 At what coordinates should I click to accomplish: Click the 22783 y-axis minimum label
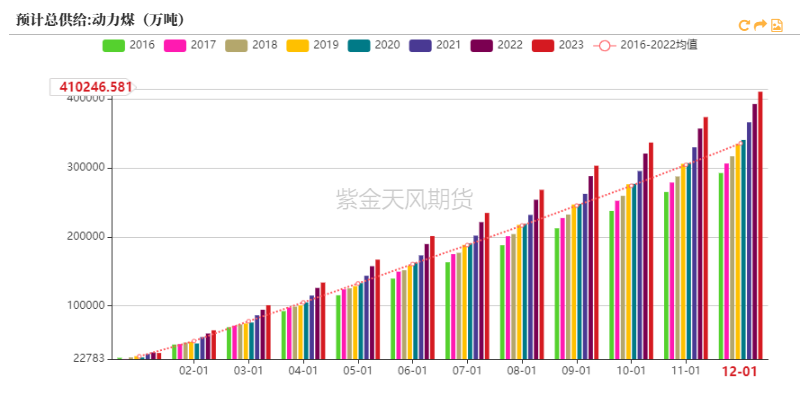(89, 358)
